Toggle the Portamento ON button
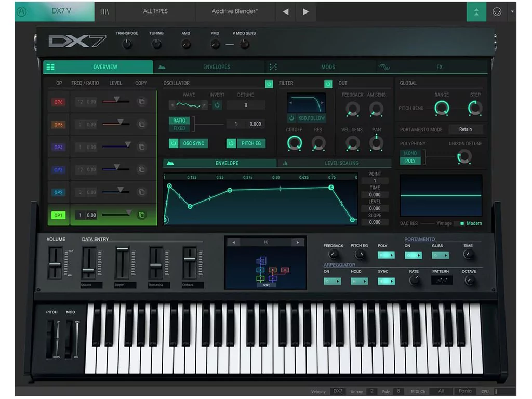This screenshot has width=532, height=399. (x=413, y=255)
